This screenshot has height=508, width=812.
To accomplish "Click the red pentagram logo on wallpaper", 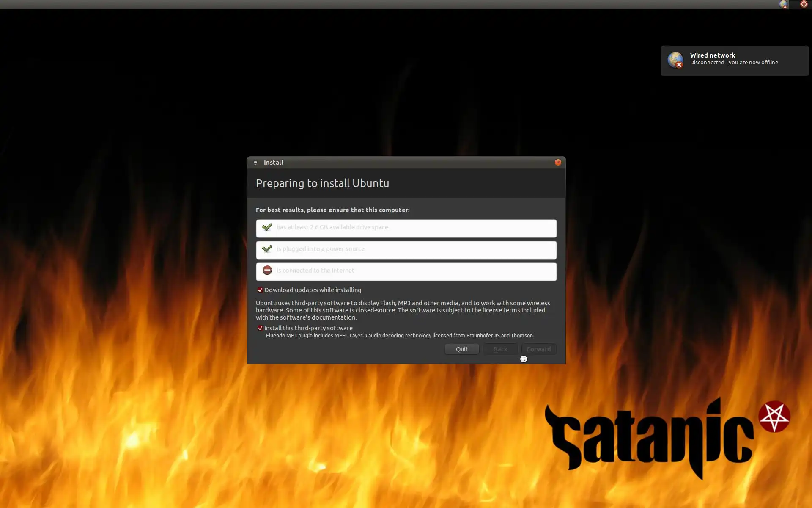I will click(x=774, y=417).
